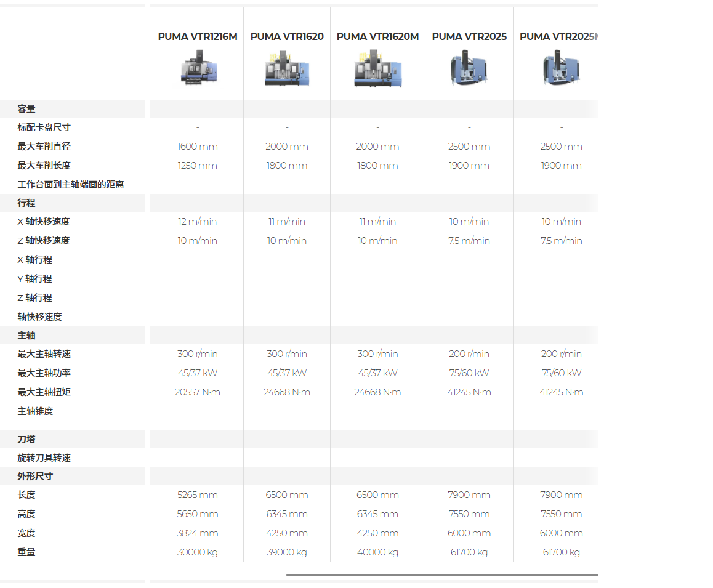Viewport: 713px width, 588px height.
Task: Click the horizontal scrollbar below the table
Action: tap(442, 575)
